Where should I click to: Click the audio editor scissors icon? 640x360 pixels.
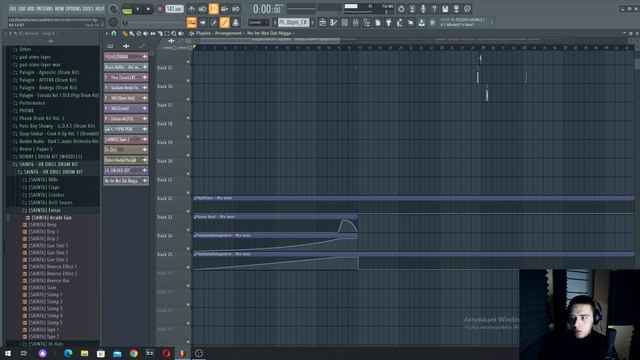coord(412,9)
